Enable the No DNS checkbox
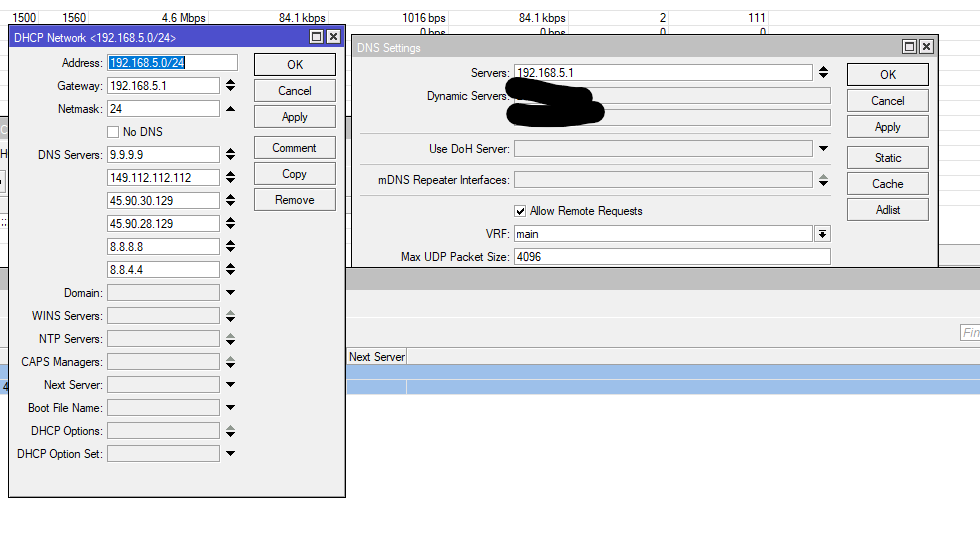This screenshot has height=540, width=980. [x=113, y=132]
